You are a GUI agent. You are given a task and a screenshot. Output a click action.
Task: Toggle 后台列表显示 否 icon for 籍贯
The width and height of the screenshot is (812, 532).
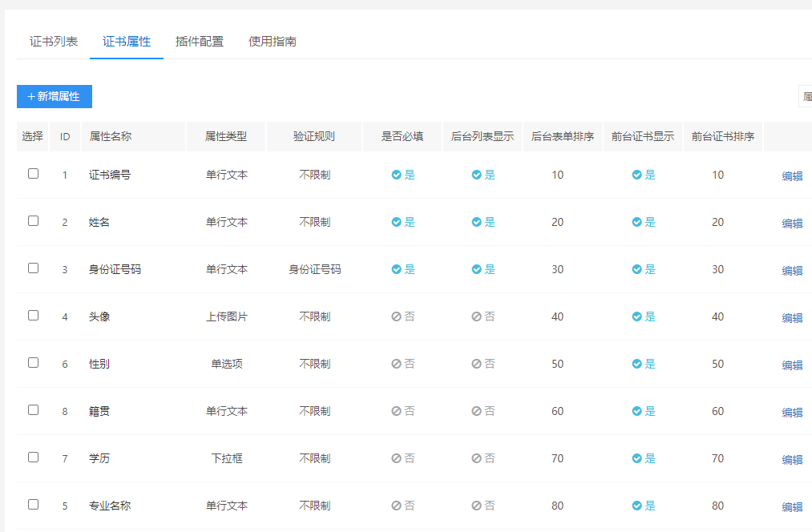(x=476, y=411)
